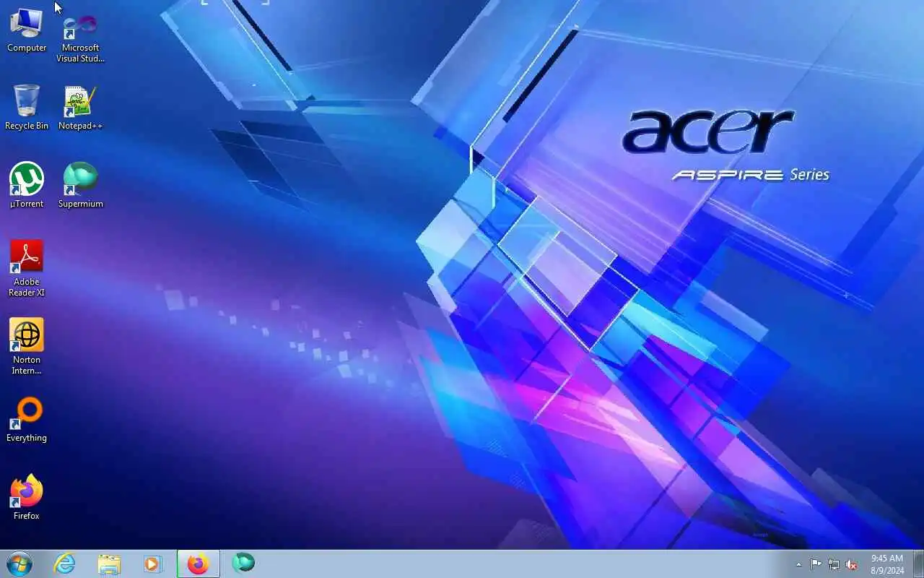The width and height of the screenshot is (924, 578).
Task: Select the µTorrent desktop shortcut
Action: point(27,186)
